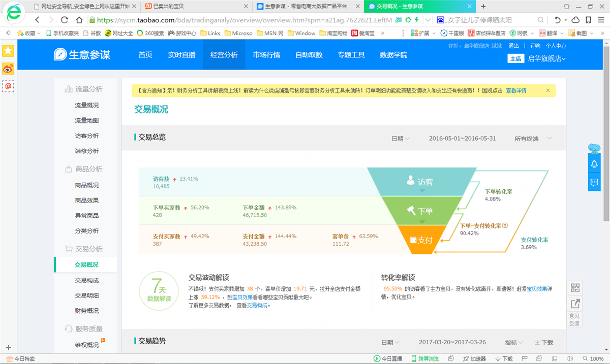The width and height of the screenshot is (610, 364).
Task: Click the 下载 arrow in status bar
Action: click(x=498, y=359)
